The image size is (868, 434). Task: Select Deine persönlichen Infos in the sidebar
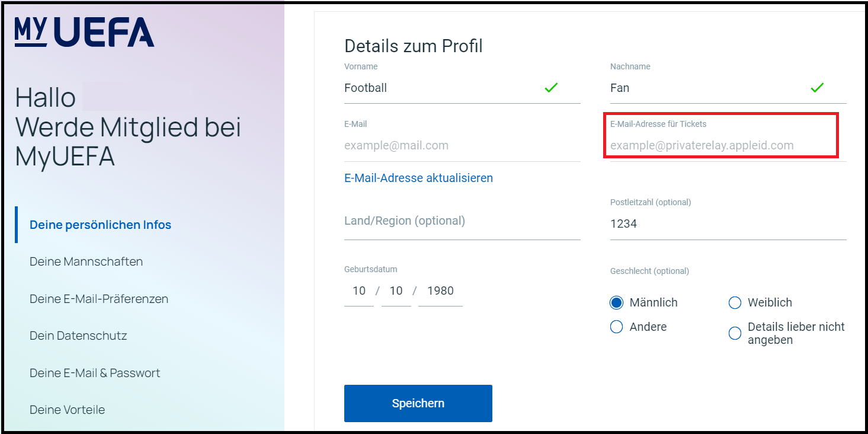100,225
